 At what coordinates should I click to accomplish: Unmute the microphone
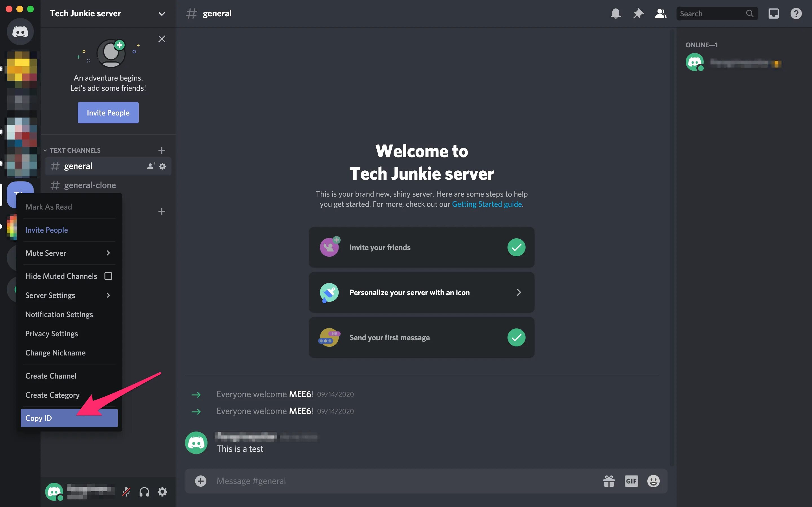point(126,492)
